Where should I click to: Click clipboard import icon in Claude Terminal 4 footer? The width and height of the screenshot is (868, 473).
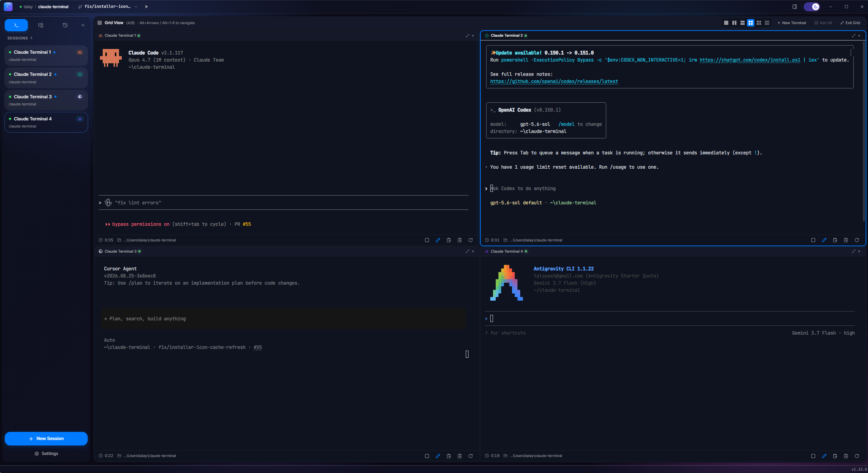coord(846,456)
